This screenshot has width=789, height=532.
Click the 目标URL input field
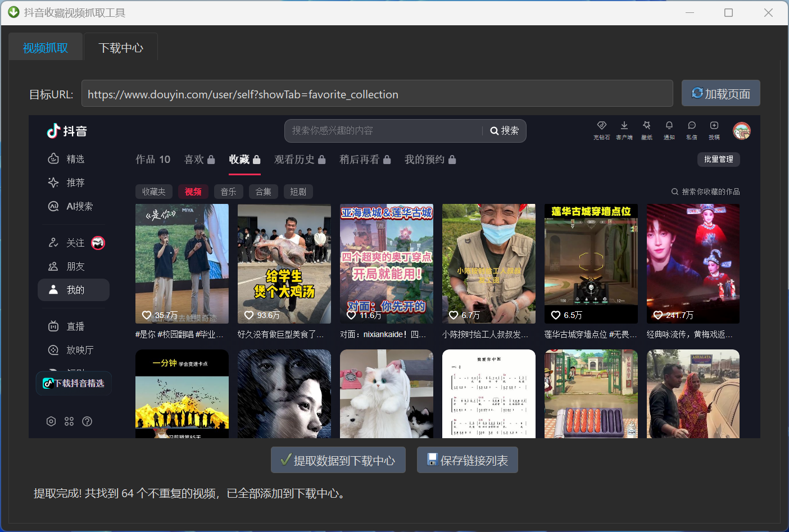[x=377, y=94]
